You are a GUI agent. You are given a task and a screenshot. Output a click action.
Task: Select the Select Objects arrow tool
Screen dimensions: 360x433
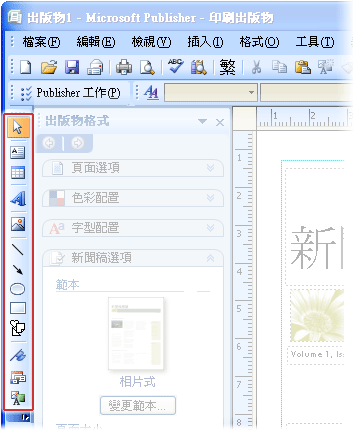[x=18, y=127]
